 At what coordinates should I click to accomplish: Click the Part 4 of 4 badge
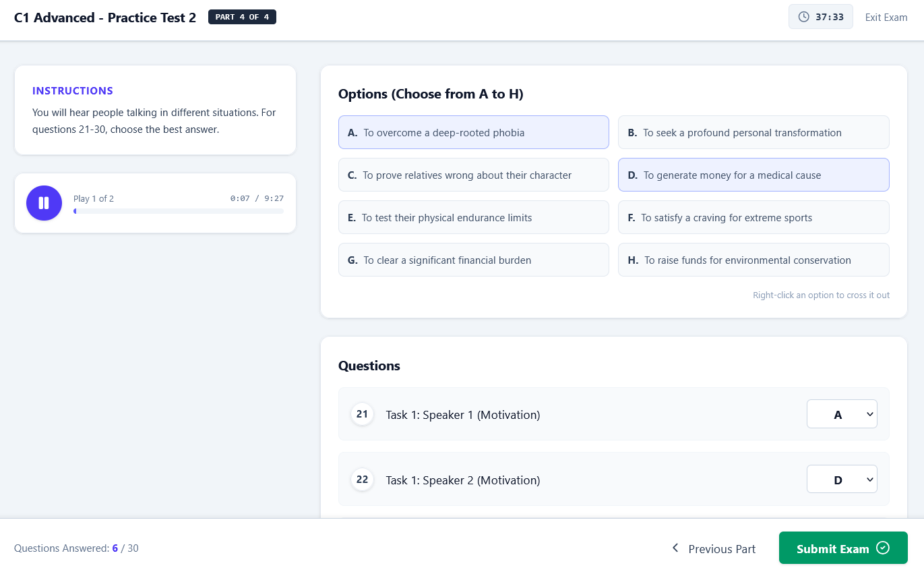[242, 17]
